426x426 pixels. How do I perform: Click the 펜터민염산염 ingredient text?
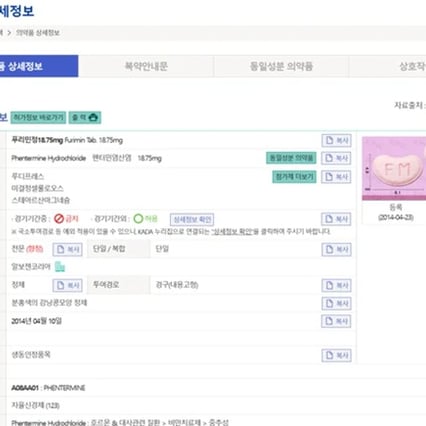coord(112,158)
